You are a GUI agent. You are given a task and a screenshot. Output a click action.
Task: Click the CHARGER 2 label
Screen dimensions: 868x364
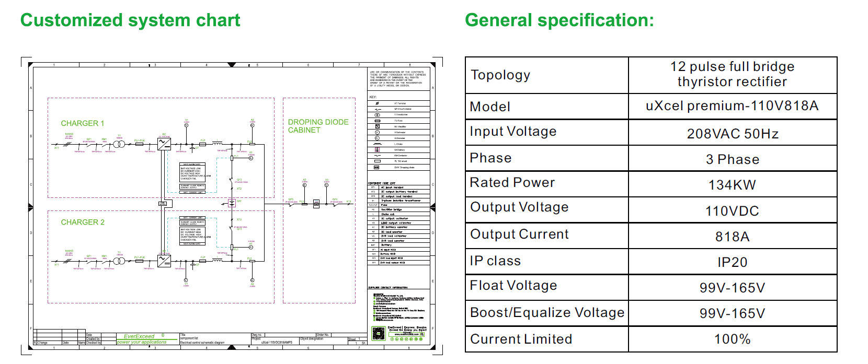tap(83, 222)
